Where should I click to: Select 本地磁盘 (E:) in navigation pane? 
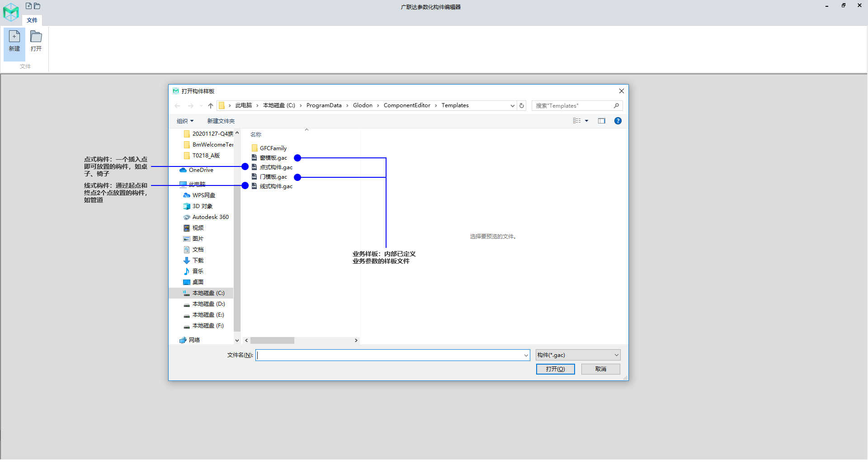click(204, 315)
